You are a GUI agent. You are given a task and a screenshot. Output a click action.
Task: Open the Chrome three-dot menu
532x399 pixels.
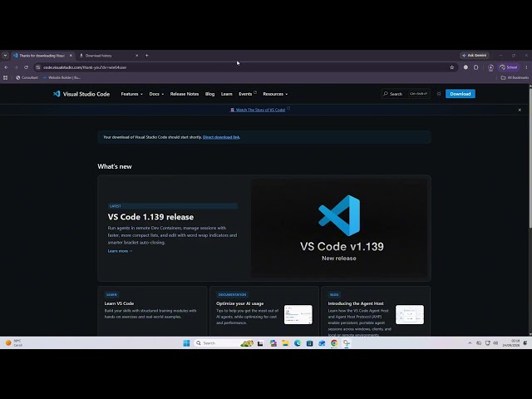click(x=526, y=67)
